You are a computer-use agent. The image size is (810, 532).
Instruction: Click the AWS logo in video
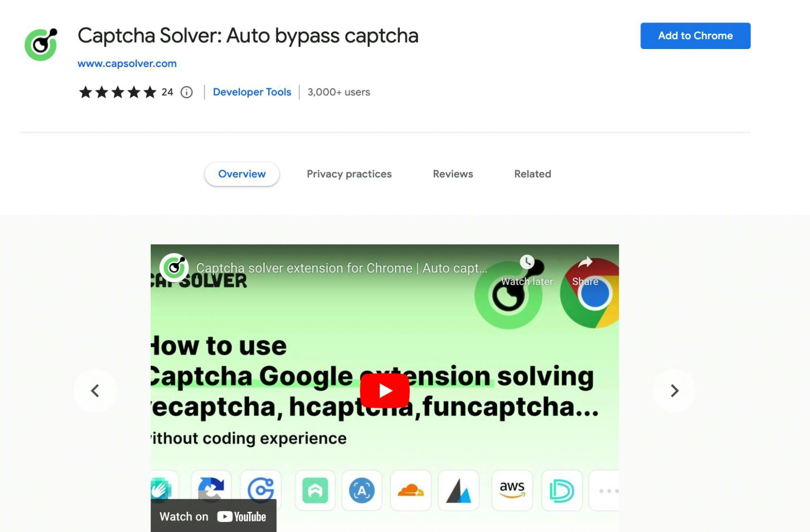point(512,490)
